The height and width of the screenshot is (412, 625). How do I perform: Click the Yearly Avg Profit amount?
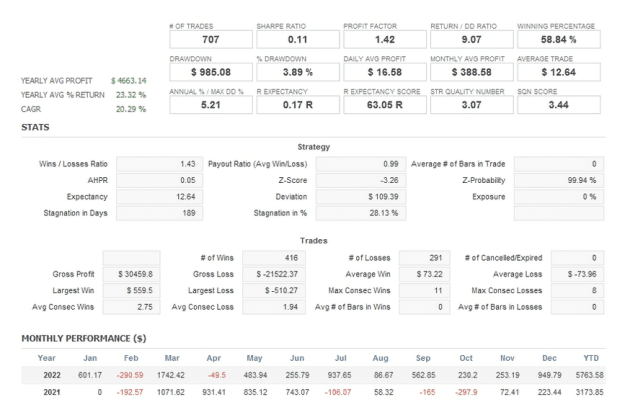129,81
